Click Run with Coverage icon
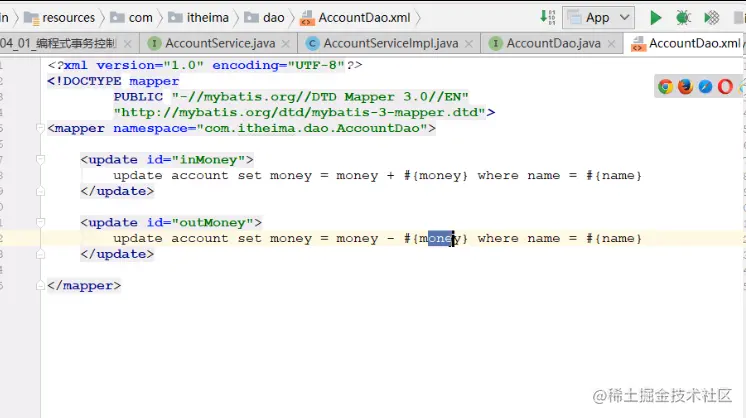 coord(712,18)
